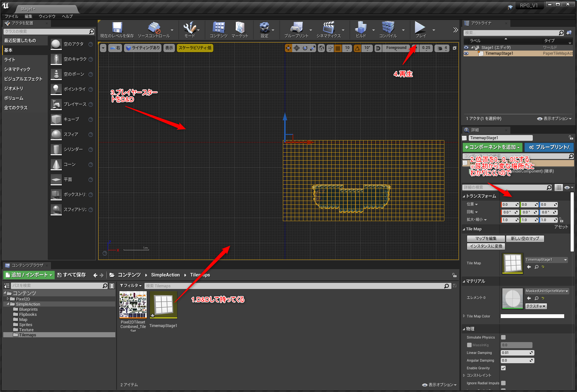577x392 pixels.
Task: Open the Edit (編集) menu
Action: [29, 16]
